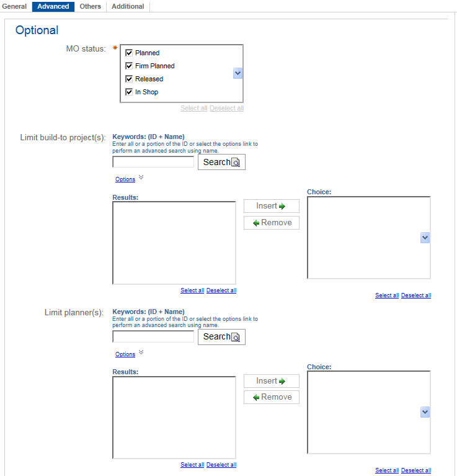The width and height of the screenshot is (457, 476).
Task: Remove chosen planner with green arrow
Action: click(271, 397)
